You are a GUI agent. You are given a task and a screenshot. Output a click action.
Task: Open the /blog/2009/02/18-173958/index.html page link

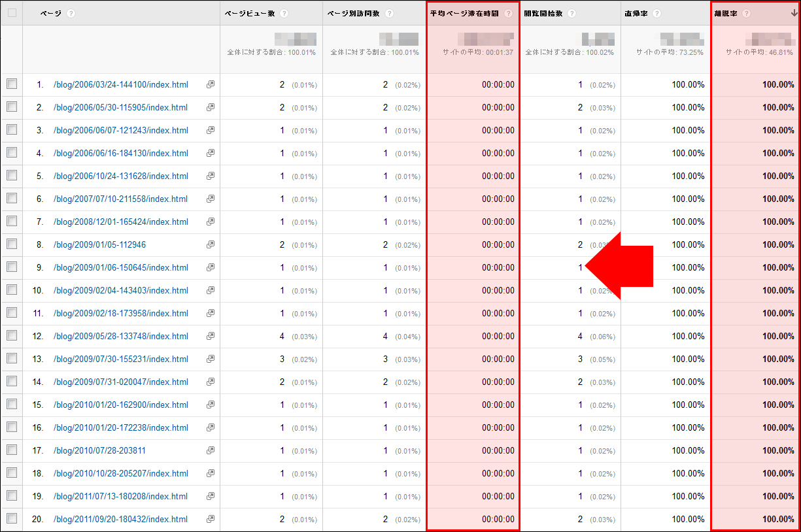pyautogui.click(x=121, y=313)
